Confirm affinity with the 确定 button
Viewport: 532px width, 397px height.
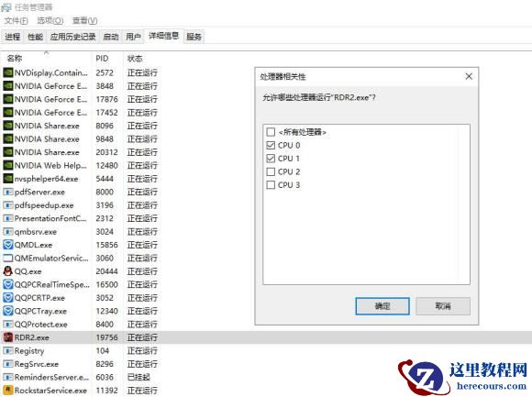(x=382, y=306)
